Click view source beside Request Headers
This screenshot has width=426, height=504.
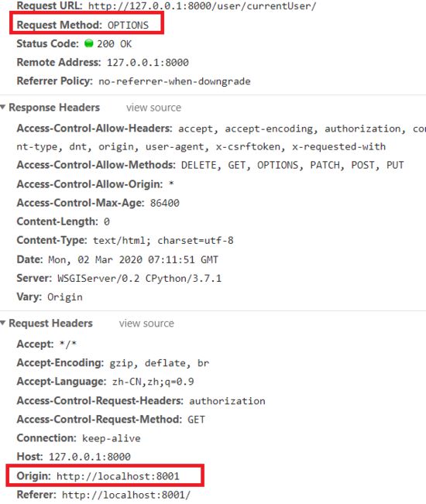tap(146, 323)
